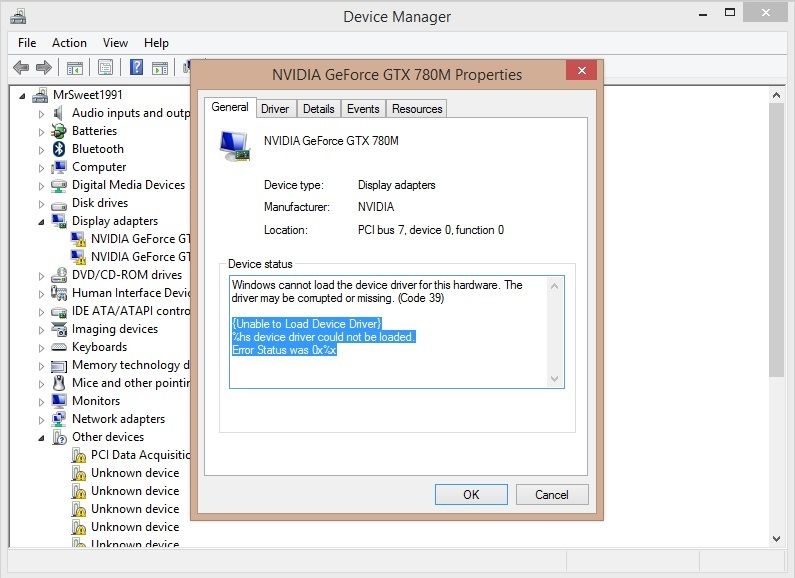Select the second NVIDIA GeForce display adapter
The width and height of the screenshot is (795, 578).
click(132, 257)
